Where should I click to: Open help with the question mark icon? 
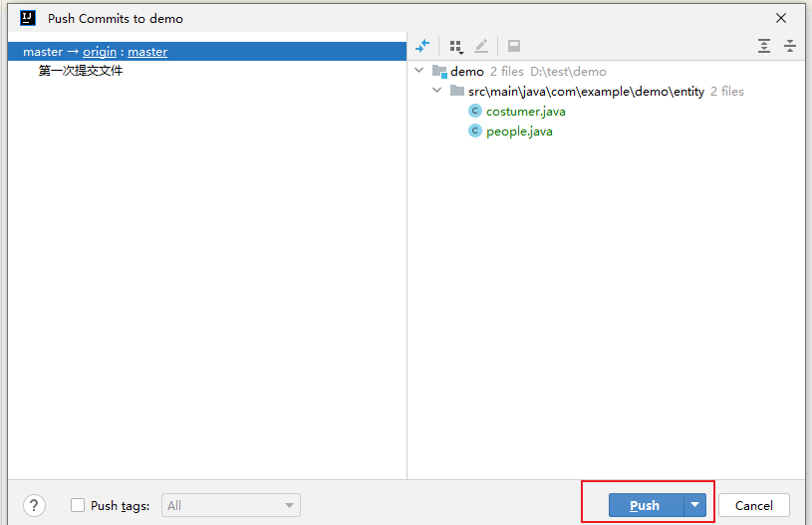pos(34,505)
